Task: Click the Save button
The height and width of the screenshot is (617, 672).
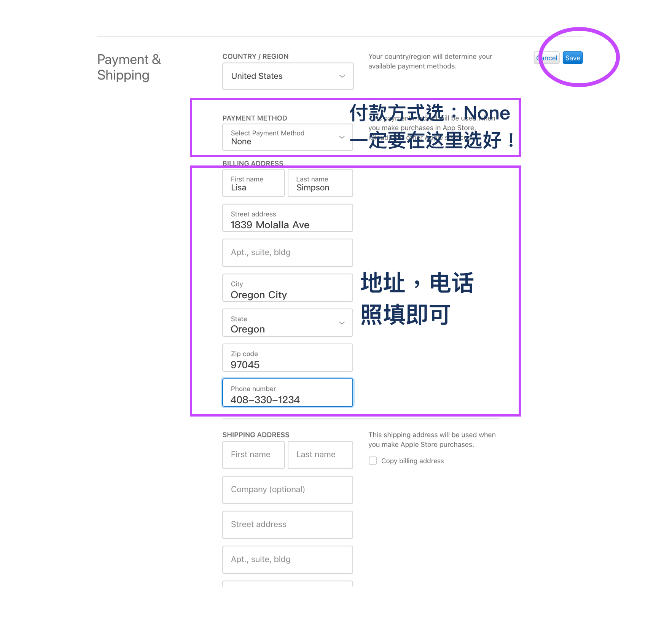Action: coord(572,58)
